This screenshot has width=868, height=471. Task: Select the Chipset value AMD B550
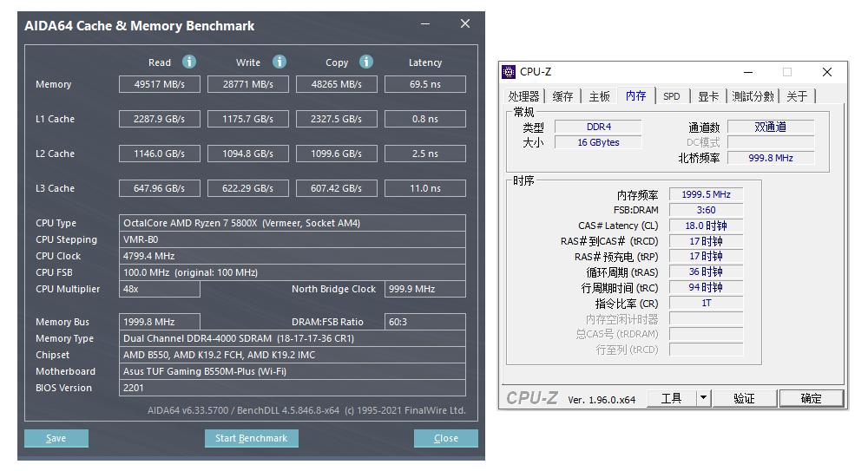(x=293, y=355)
